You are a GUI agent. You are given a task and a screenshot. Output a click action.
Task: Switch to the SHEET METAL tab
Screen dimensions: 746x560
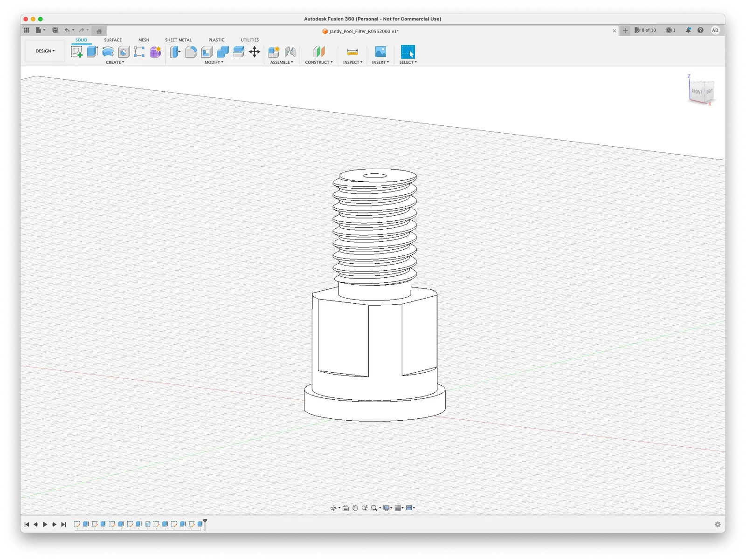(x=178, y=40)
